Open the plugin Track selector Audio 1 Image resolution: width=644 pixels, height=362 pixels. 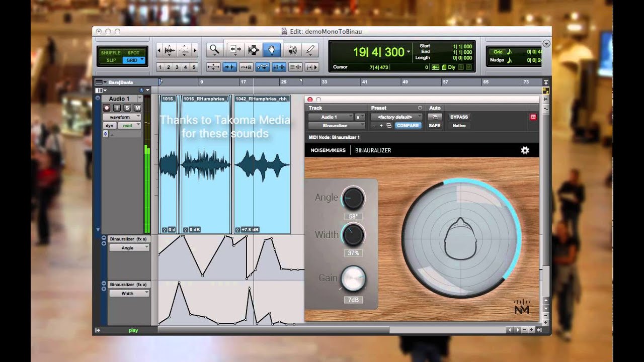coord(331,117)
